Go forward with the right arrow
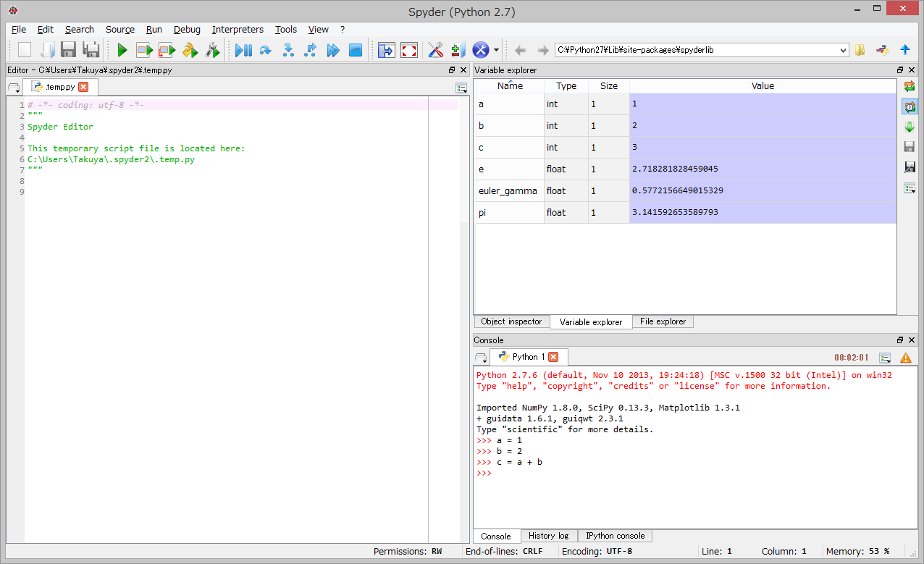Screen dimensions: 924x564 pos(542,50)
